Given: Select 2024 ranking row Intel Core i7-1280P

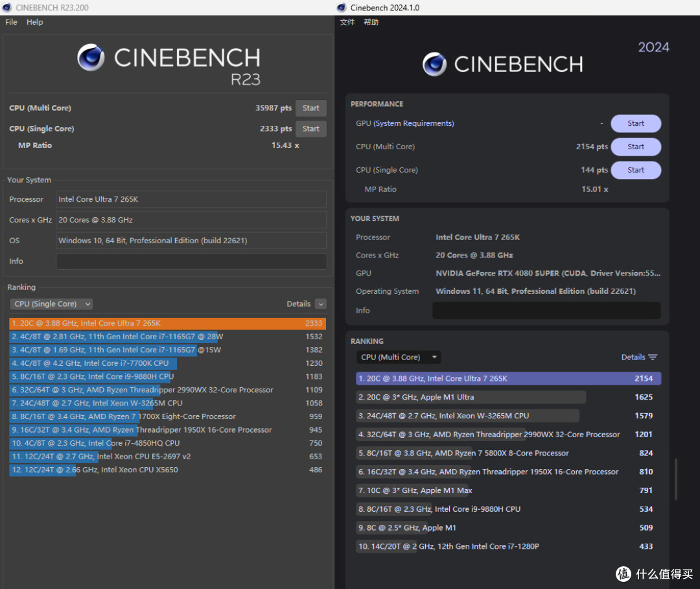Looking at the screenshot, I should pos(509,547).
